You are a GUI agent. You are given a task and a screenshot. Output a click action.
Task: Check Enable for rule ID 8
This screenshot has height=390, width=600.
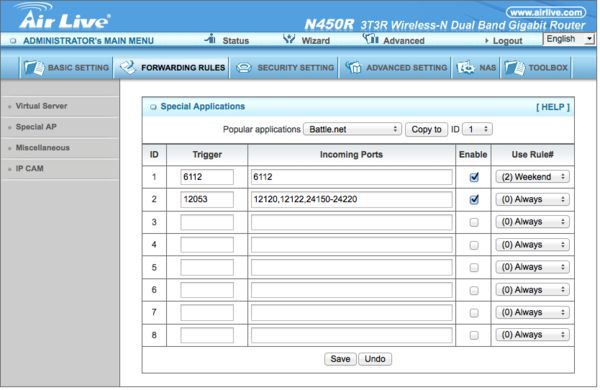[x=474, y=335]
